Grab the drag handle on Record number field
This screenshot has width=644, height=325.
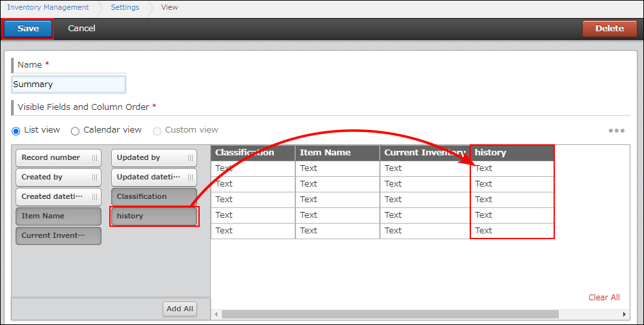[95, 158]
